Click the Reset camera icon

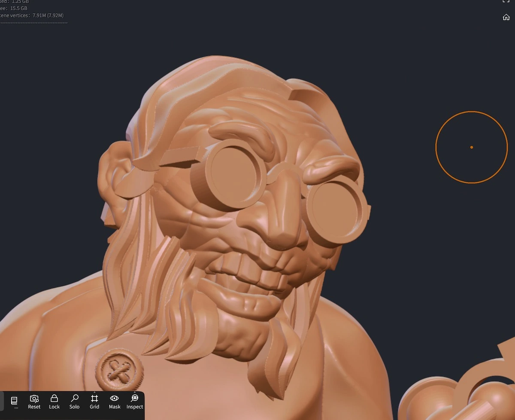[x=34, y=399]
